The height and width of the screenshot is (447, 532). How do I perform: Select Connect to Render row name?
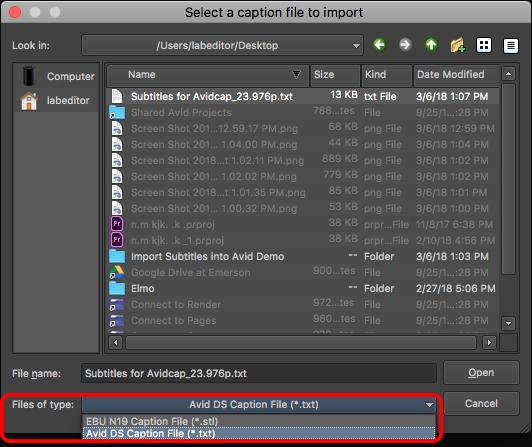[x=176, y=304]
